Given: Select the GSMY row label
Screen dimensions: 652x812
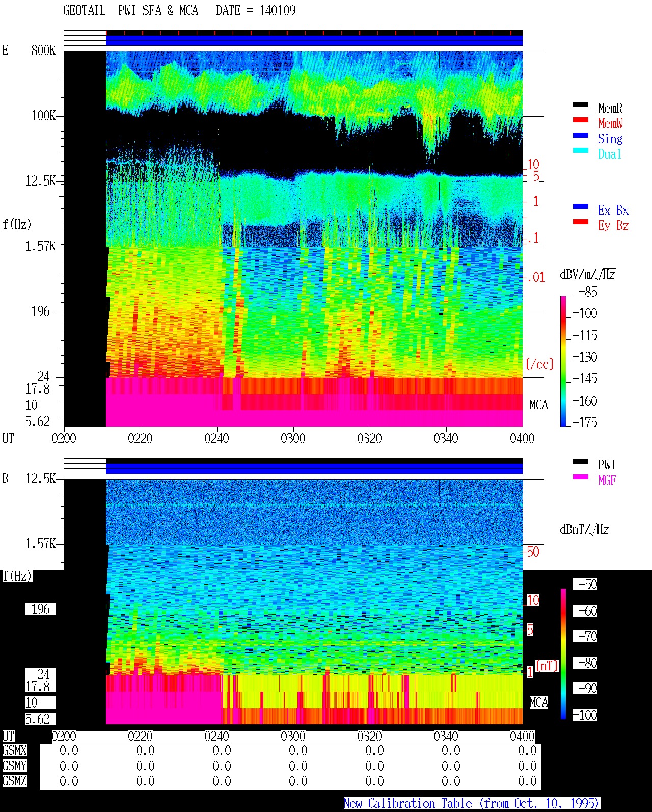Looking at the screenshot, I should [14, 766].
